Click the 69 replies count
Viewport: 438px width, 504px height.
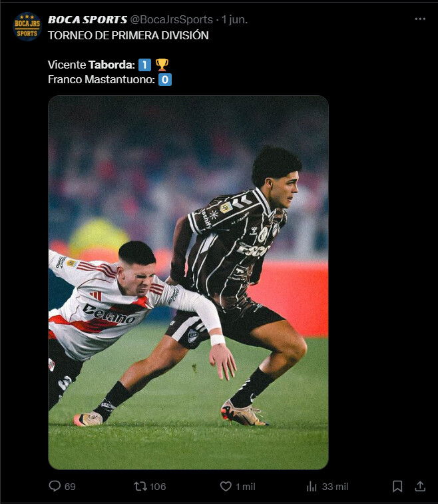(70, 487)
